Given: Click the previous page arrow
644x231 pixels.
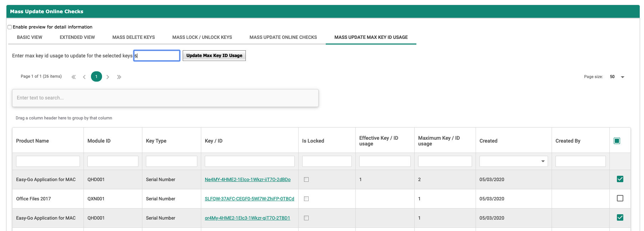Looking at the screenshot, I should [84, 77].
